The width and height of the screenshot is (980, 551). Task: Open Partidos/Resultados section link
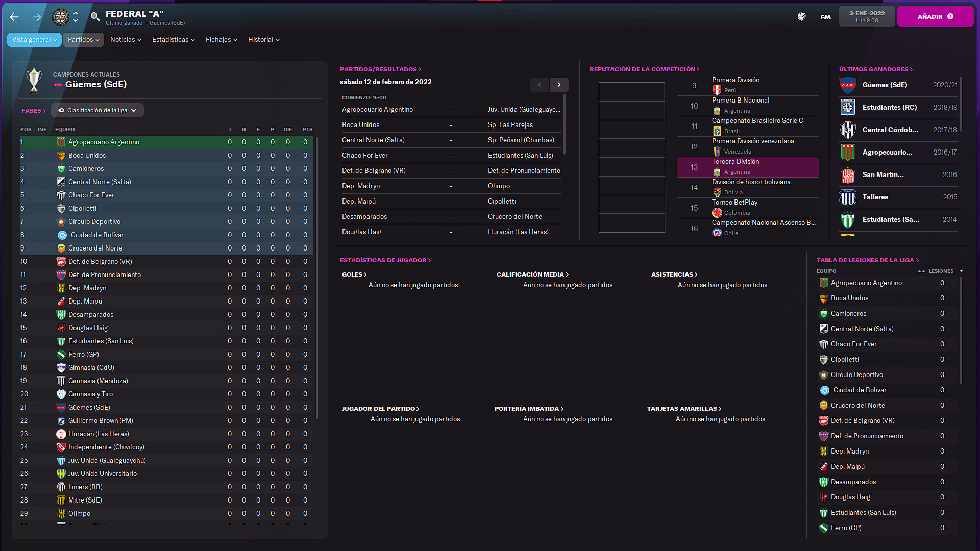pyautogui.click(x=381, y=69)
